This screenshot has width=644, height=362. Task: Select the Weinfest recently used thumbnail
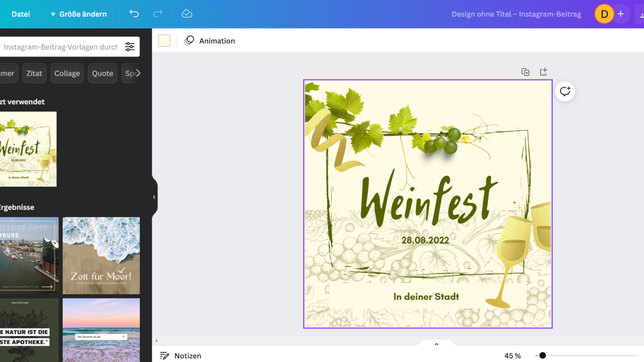pyautogui.click(x=28, y=149)
